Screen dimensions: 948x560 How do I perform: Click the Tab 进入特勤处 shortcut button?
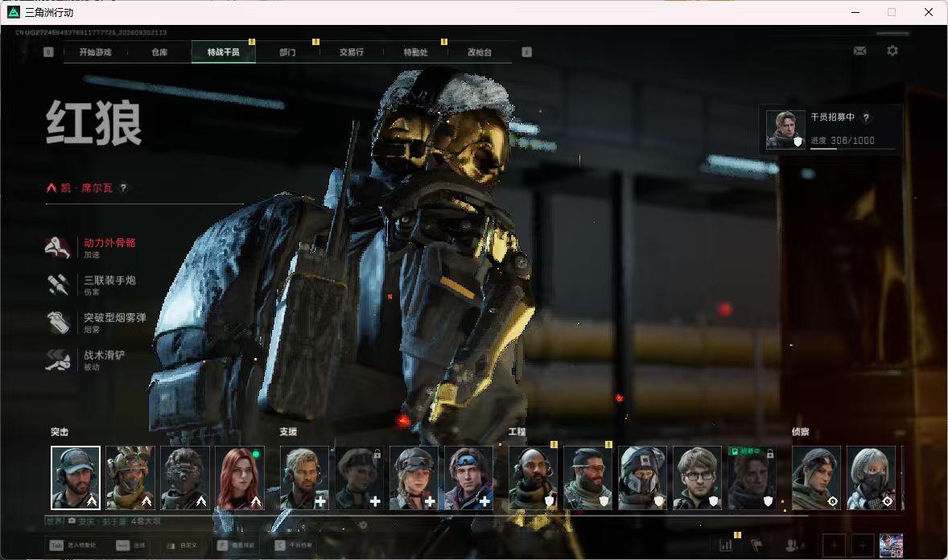coord(72,545)
